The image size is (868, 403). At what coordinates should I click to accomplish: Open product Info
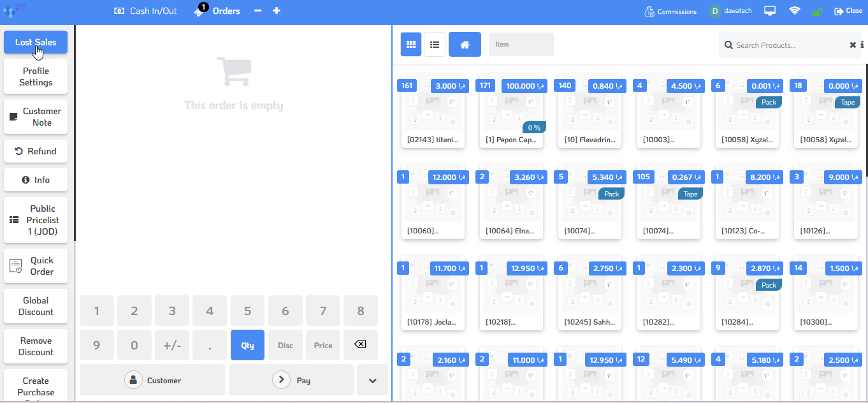[x=36, y=180]
